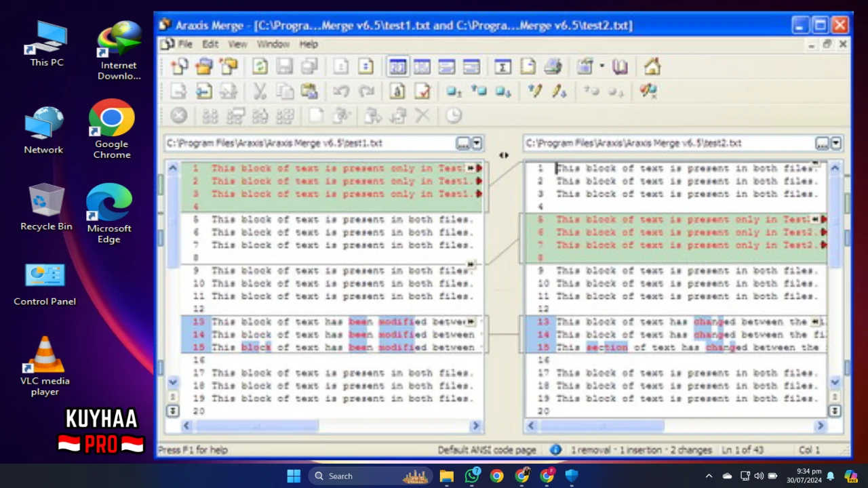Click the left pane horizontal scrollbar thumb
The width and height of the screenshot is (868, 488).
[x=256, y=426]
